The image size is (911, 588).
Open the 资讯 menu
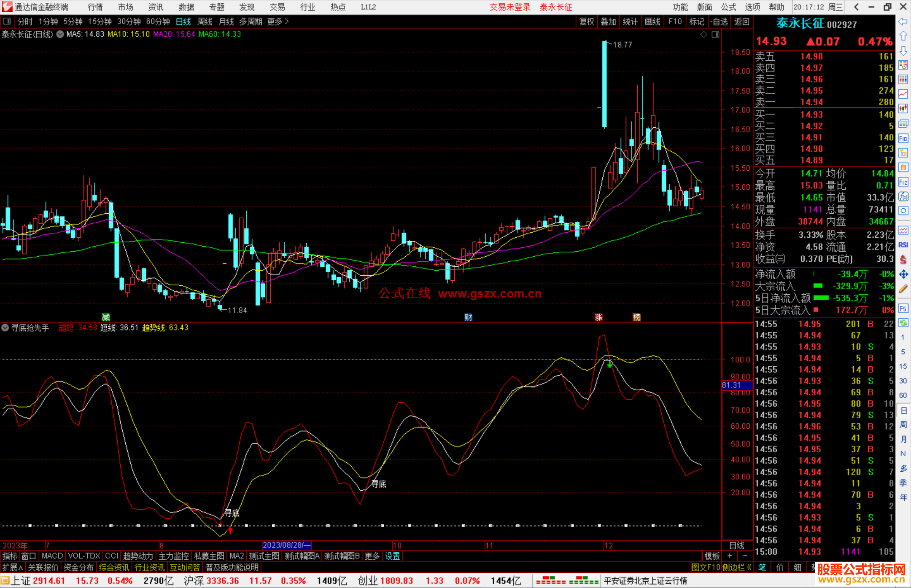tap(156, 7)
